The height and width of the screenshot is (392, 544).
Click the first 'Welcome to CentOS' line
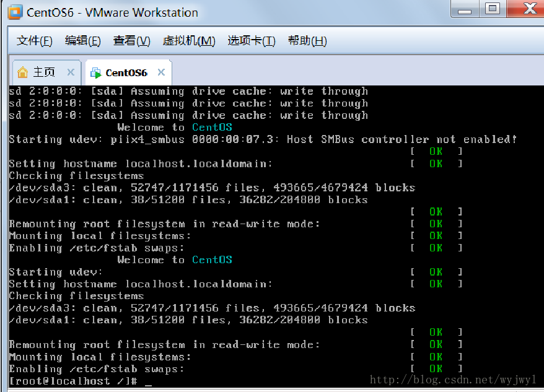point(175,128)
